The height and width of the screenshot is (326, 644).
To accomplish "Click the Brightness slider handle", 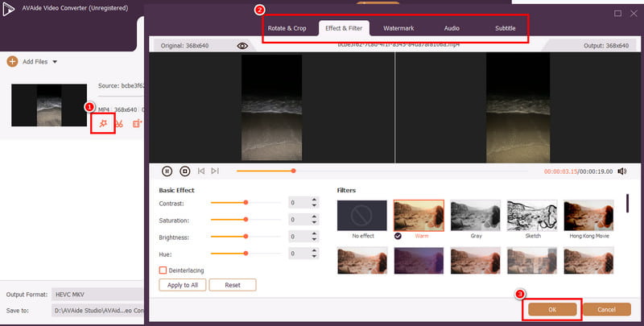I will pyautogui.click(x=246, y=237).
